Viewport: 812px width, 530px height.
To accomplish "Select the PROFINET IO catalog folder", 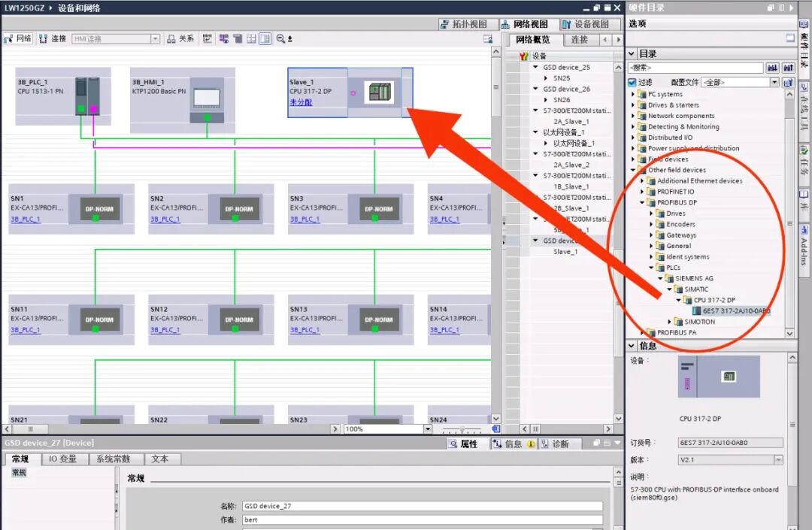I will 675,192.
